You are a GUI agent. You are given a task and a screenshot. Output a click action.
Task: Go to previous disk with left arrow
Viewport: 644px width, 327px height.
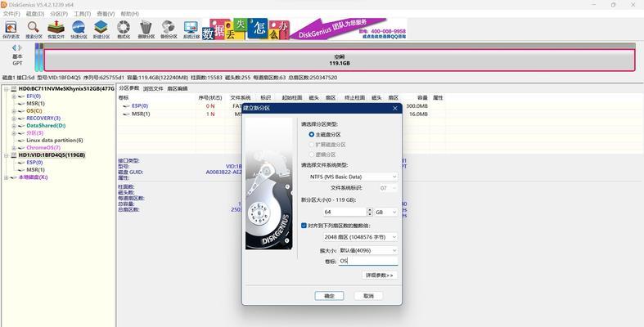pyautogui.click(x=14, y=48)
